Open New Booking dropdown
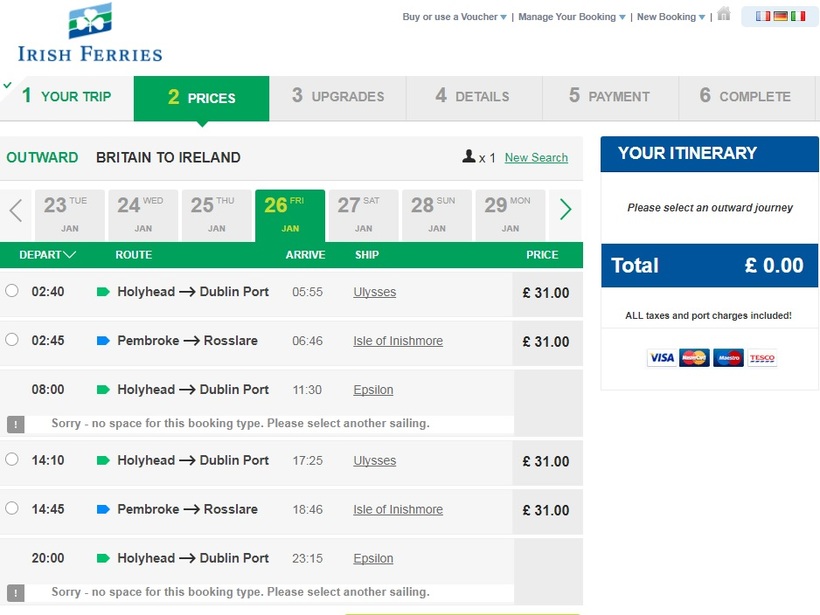 click(670, 17)
